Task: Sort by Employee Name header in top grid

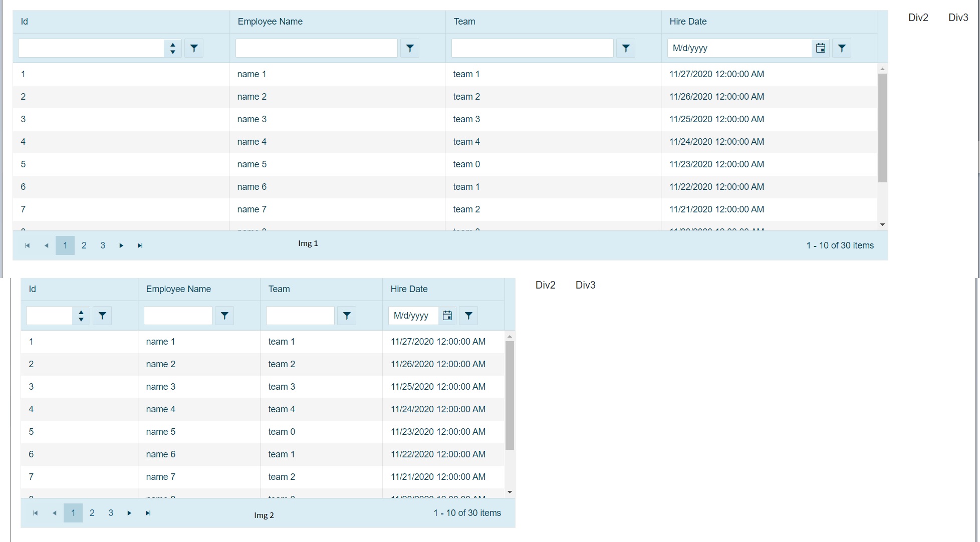Action: pos(270,22)
